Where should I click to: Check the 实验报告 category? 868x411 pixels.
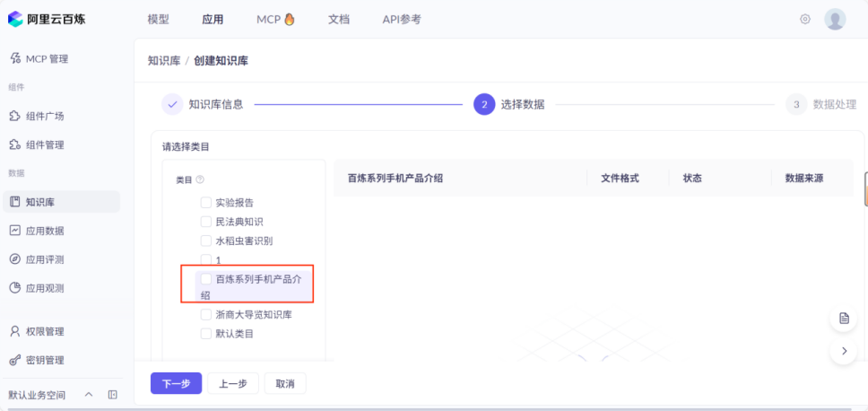pyautogui.click(x=206, y=203)
